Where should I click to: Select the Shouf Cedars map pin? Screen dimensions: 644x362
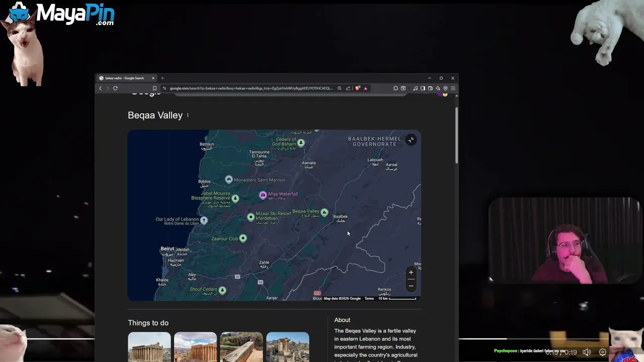point(222,290)
